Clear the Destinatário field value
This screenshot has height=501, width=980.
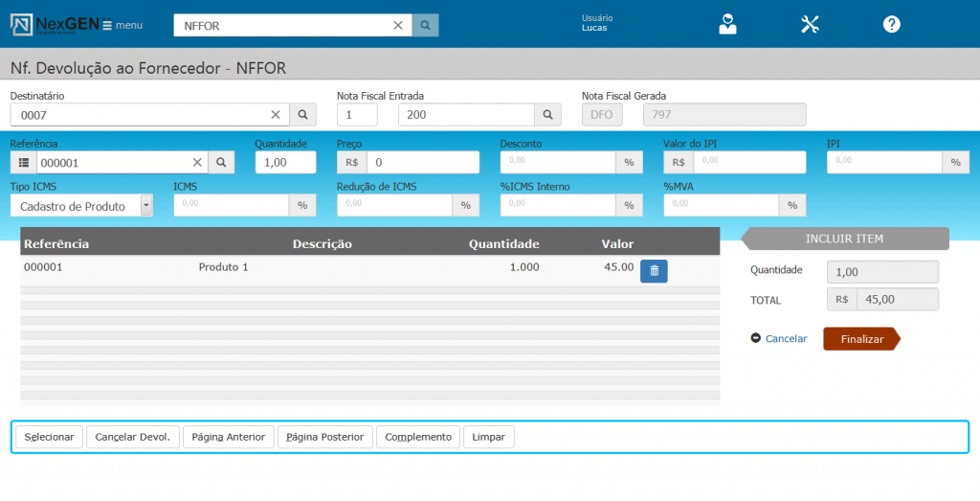276,115
